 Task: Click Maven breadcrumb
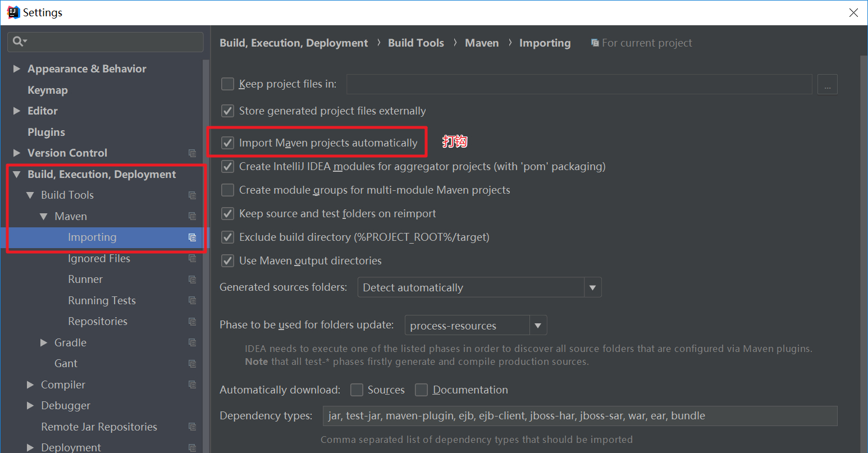[482, 43]
